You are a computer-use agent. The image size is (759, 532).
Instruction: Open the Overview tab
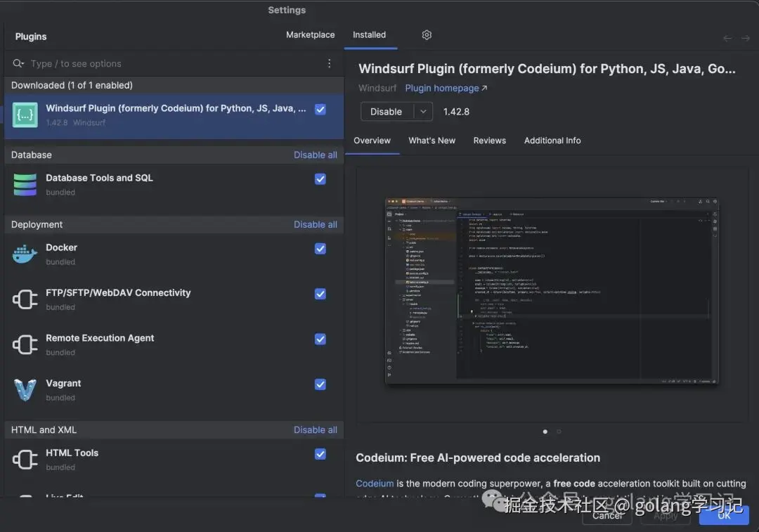coord(372,141)
